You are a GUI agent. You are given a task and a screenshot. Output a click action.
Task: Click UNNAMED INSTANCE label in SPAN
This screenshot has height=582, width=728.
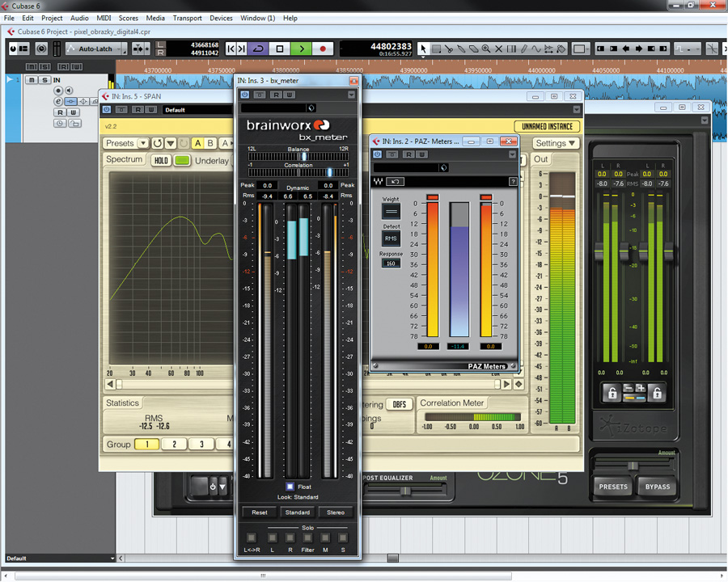coord(547,126)
